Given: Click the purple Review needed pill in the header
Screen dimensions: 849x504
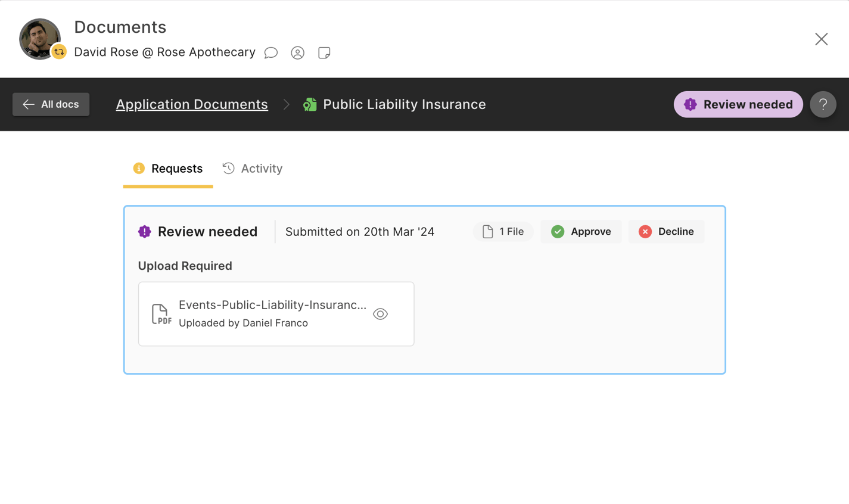Looking at the screenshot, I should 738,104.
